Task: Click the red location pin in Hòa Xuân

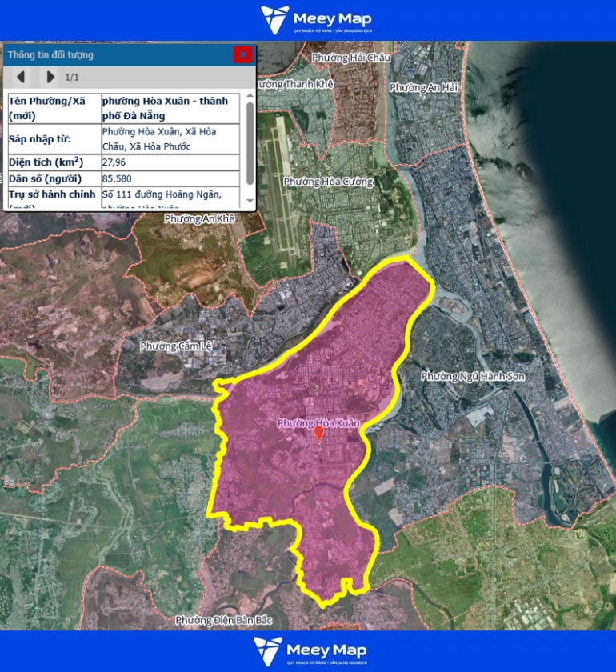Action: (x=318, y=434)
